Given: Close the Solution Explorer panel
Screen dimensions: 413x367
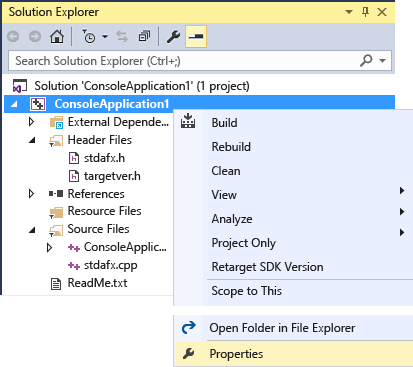Looking at the screenshot, I should tap(382, 12).
